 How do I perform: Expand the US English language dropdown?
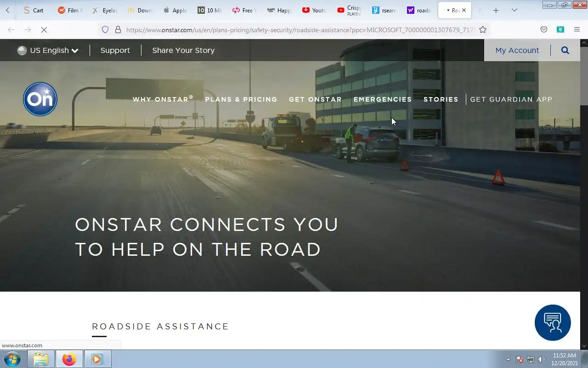point(48,50)
